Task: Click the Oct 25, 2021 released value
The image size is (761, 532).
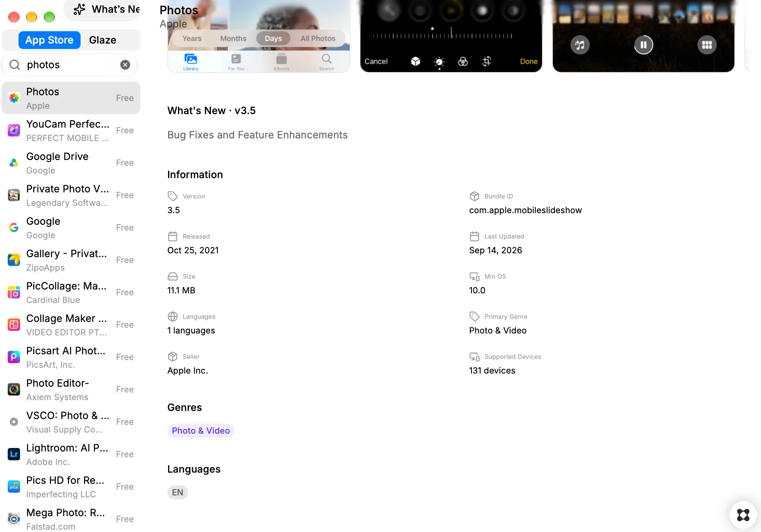Action: coord(193,250)
